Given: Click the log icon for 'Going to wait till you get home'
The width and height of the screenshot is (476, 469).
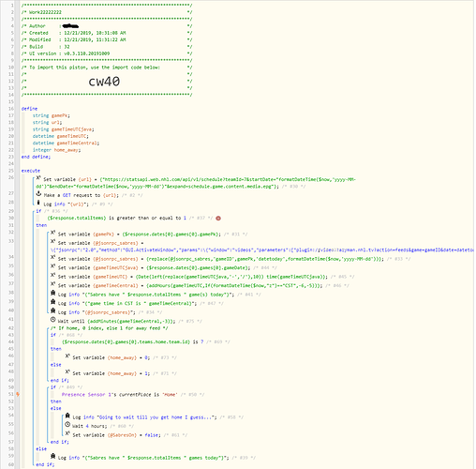Looking at the screenshot, I should tap(67, 416).
